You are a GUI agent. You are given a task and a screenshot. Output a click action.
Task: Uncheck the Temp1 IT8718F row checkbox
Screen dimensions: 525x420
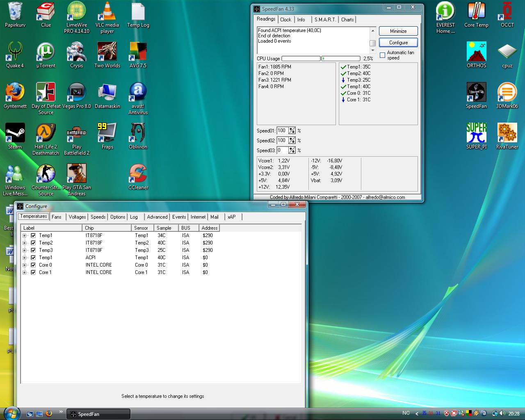[33, 235]
